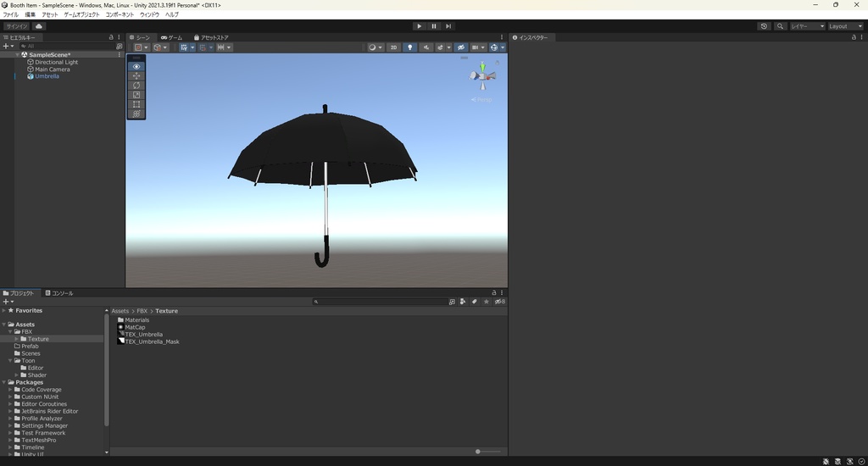Click the cloud collaboration icon
The height and width of the screenshot is (466, 868).
click(39, 26)
